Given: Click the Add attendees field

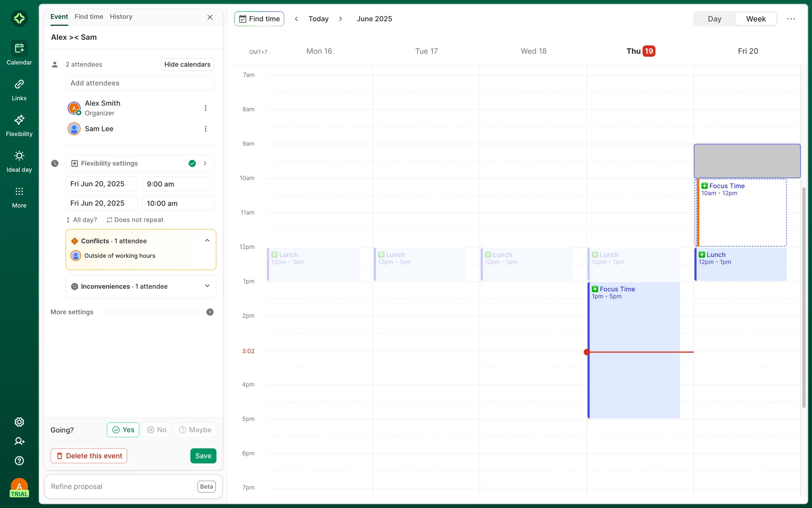Looking at the screenshot, I should click(x=140, y=83).
